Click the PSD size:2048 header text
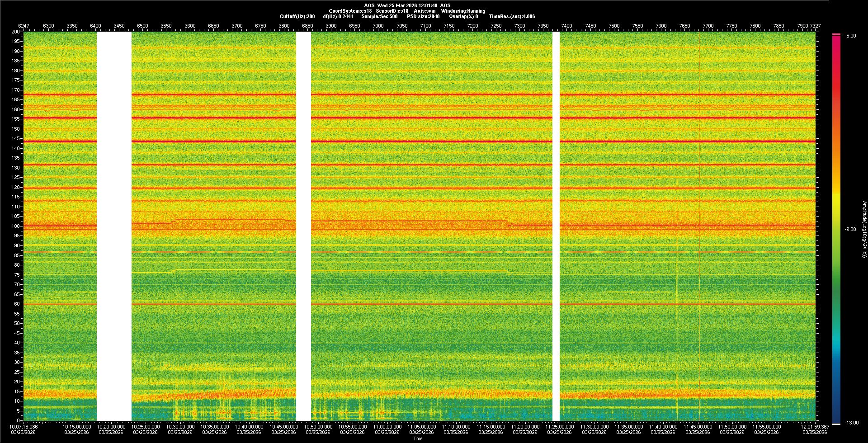The image size is (868, 443). pyautogui.click(x=423, y=16)
